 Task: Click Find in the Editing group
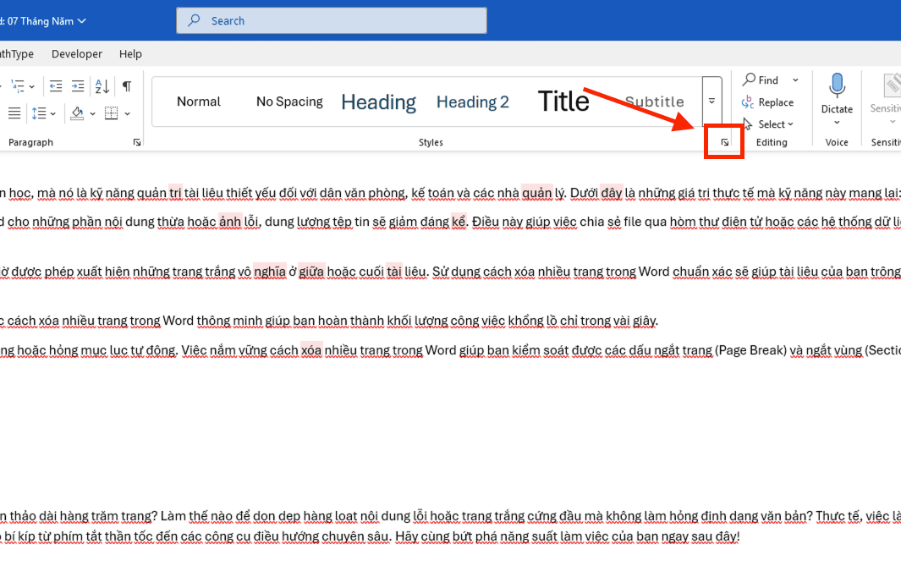[761, 80]
